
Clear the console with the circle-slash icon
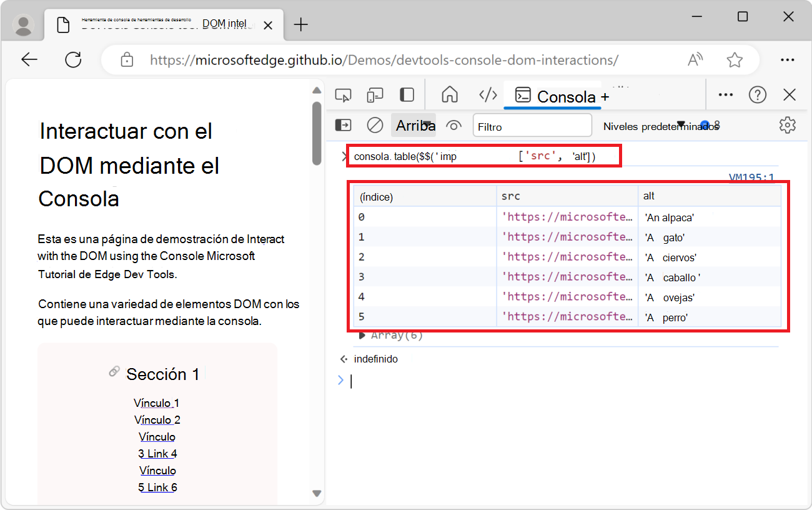coord(375,125)
